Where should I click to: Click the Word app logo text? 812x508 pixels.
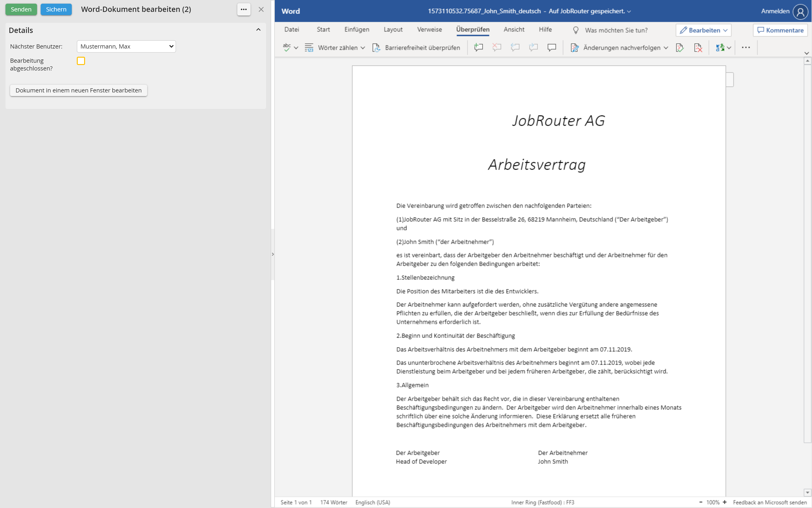[x=291, y=11]
